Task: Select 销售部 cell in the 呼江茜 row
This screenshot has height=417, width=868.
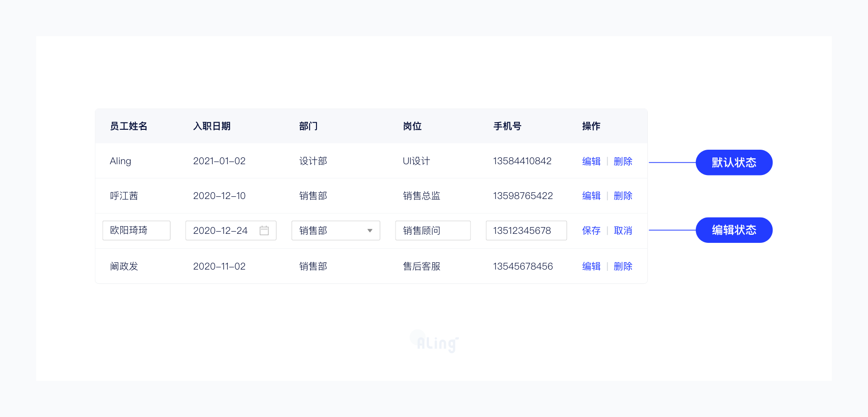Action: pos(313,196)
